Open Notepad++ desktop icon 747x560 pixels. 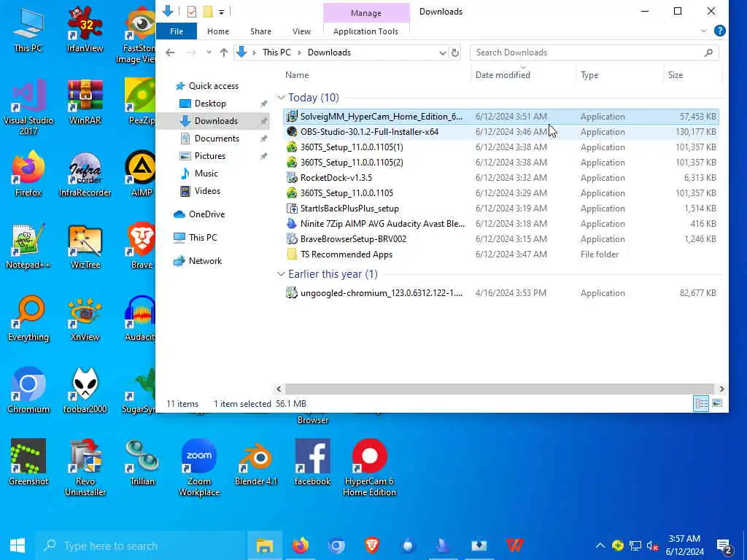point(28,246)
